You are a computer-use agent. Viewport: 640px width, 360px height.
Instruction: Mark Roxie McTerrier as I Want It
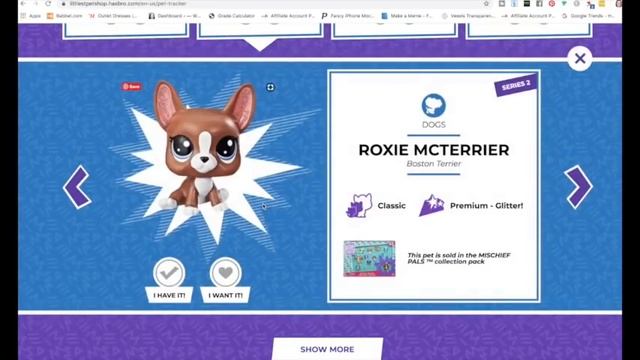click(x=225, y=280)
